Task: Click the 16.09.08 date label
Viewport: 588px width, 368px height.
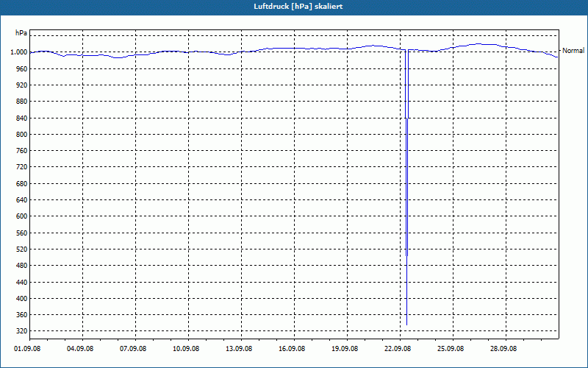Action: coord(292,349)
